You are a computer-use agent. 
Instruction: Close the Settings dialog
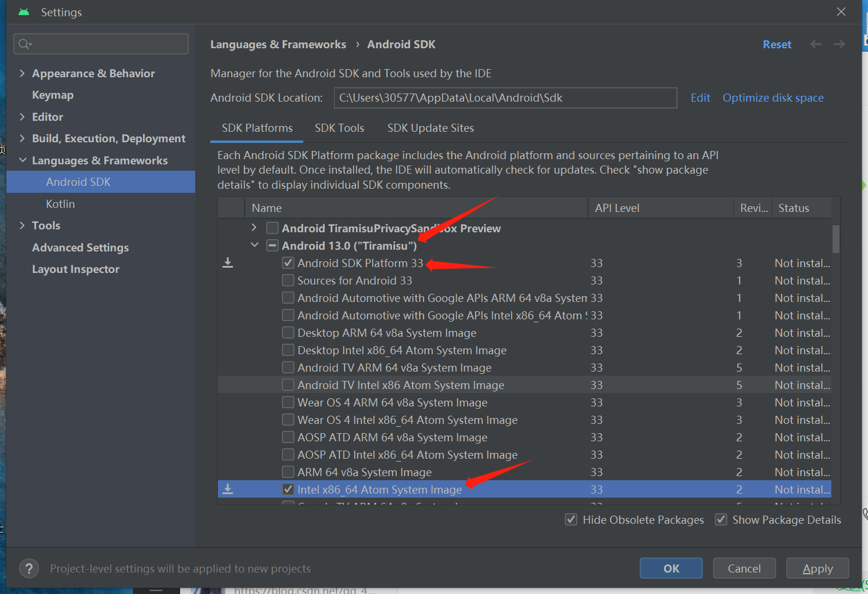point(841,12)
